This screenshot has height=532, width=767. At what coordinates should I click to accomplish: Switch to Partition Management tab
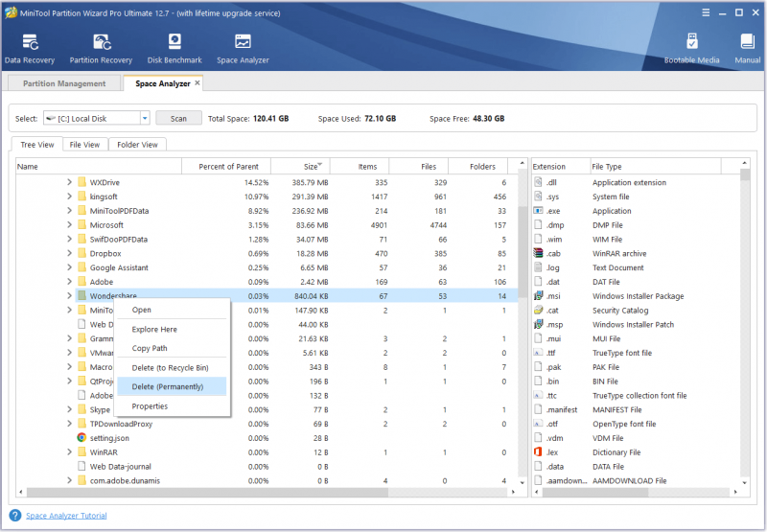[x=64, y=83]
